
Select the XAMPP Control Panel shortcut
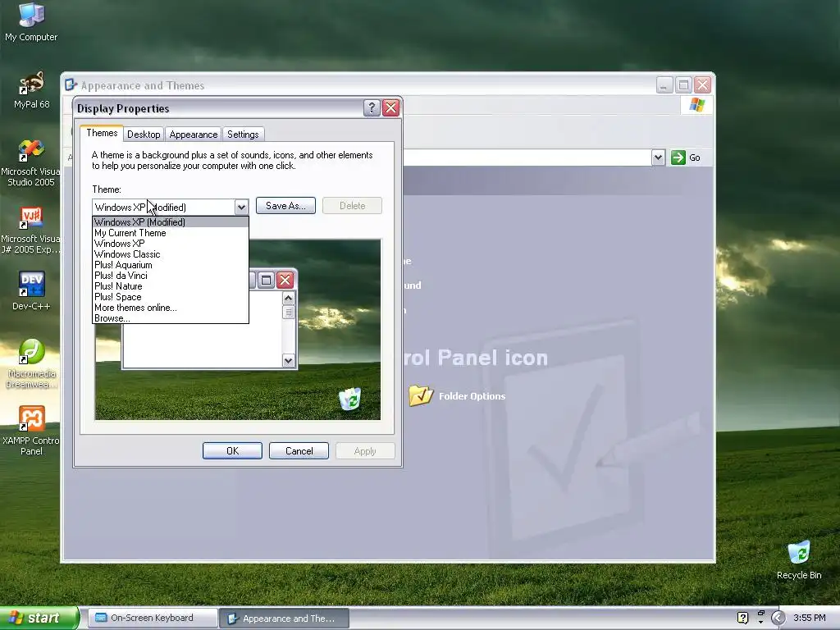tap(31, 430)
